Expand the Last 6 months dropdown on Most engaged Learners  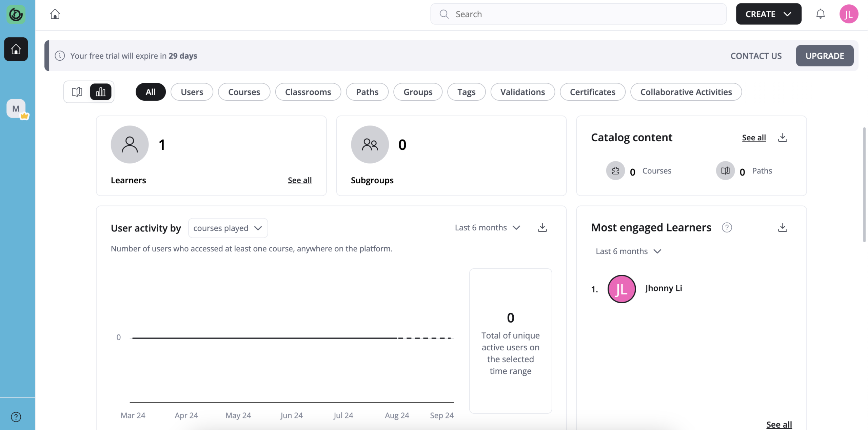click(x=628, y=251)
